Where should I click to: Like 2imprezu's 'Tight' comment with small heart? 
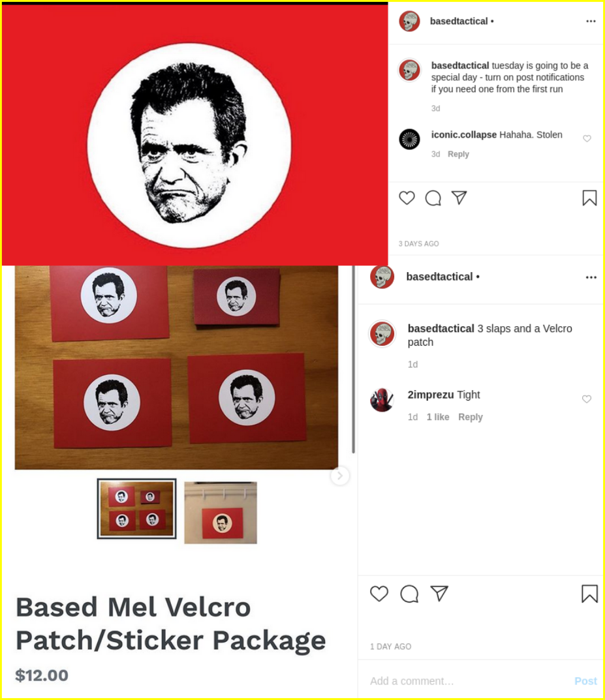tap(587, 399)
